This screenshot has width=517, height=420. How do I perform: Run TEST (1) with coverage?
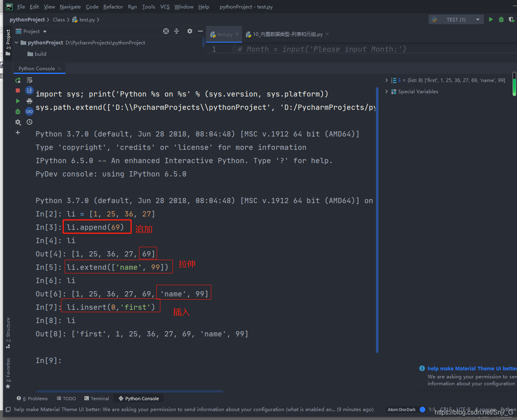pyautogui.click(x=511, y=19)
